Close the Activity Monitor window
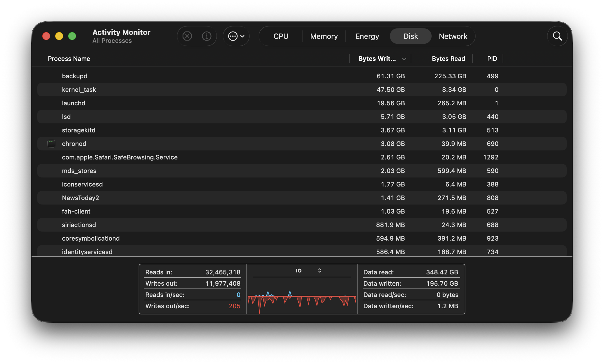Screen dimensions: 604x364 pos(46,36)
